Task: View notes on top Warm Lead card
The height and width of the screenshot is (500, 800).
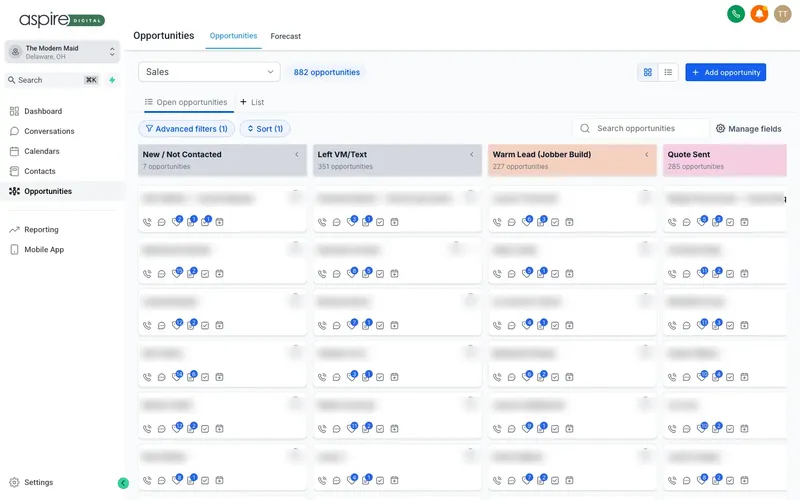Action: click(x=541, y=221)
